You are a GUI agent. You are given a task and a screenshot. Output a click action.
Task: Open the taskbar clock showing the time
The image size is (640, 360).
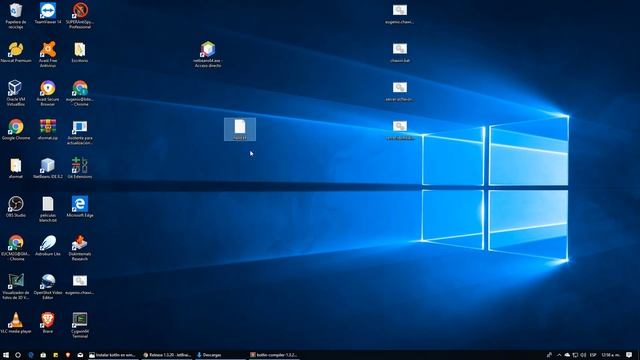pos(610,355)
